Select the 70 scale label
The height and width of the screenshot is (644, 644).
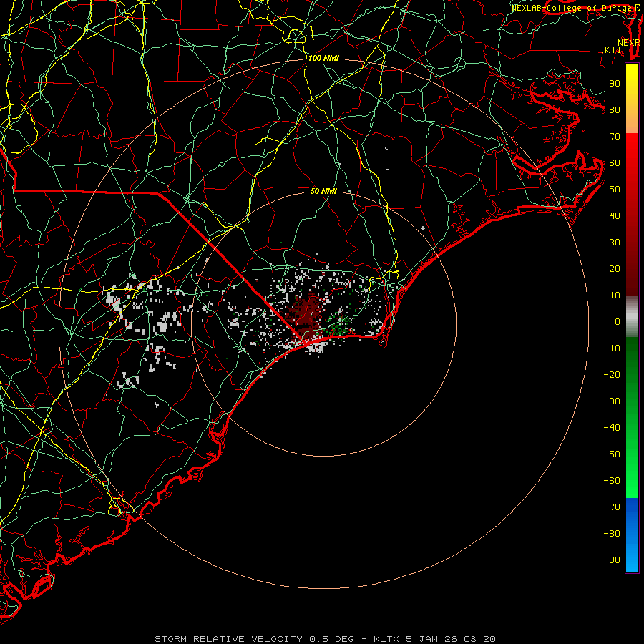pos(615,137)
